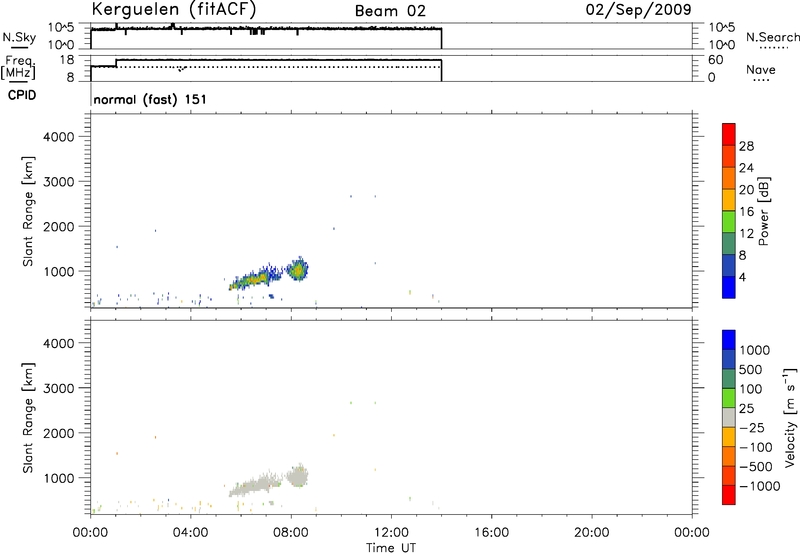Click the blue bottom of power color bar
Image resolution: width=800 pixels, height=554 pixels.
729,287
